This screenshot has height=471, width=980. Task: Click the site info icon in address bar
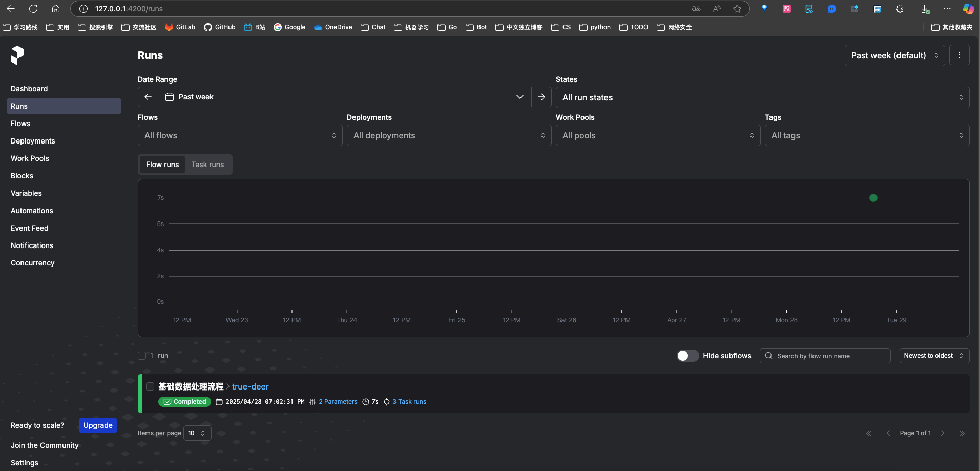pos(83,9)
